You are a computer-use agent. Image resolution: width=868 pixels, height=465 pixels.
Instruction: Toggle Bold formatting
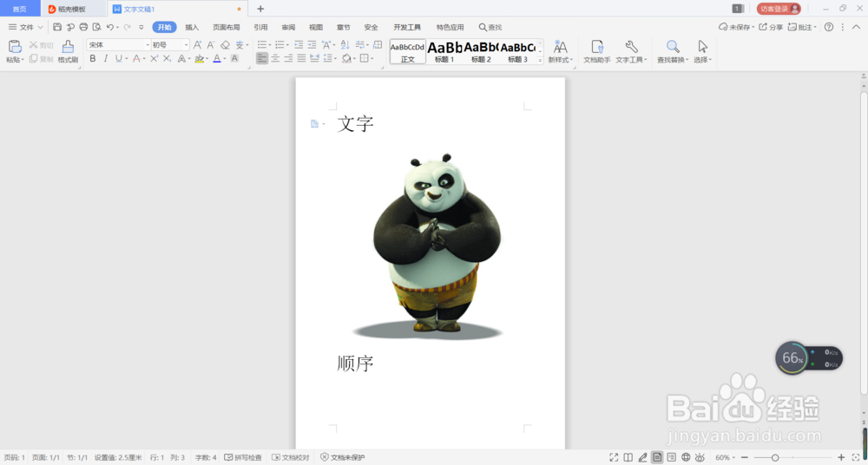[x=93, y=58]
